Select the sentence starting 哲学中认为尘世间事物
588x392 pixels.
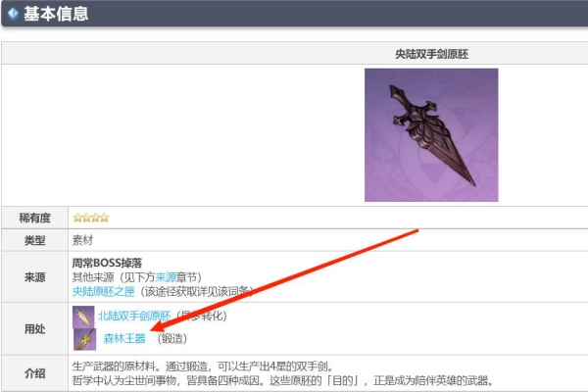282,381
